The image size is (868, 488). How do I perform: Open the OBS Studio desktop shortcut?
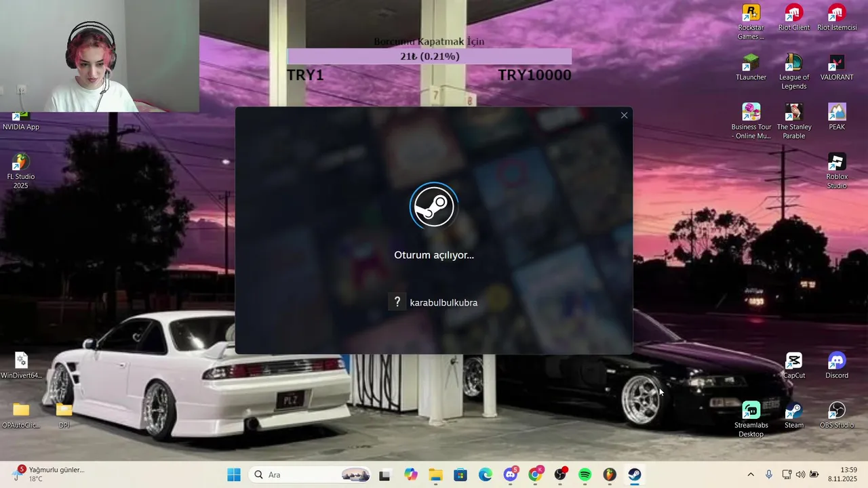point(837,415)
